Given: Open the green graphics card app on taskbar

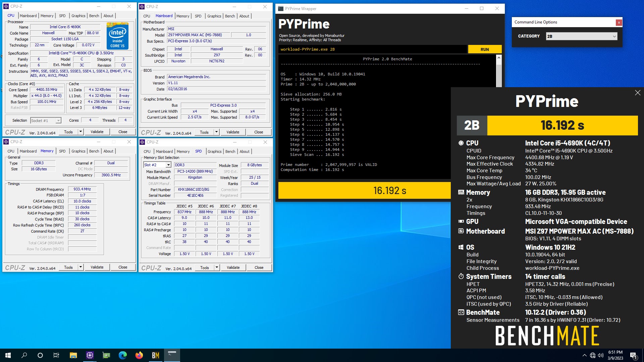Looking at the screenshot, I should tap(106, 355).
